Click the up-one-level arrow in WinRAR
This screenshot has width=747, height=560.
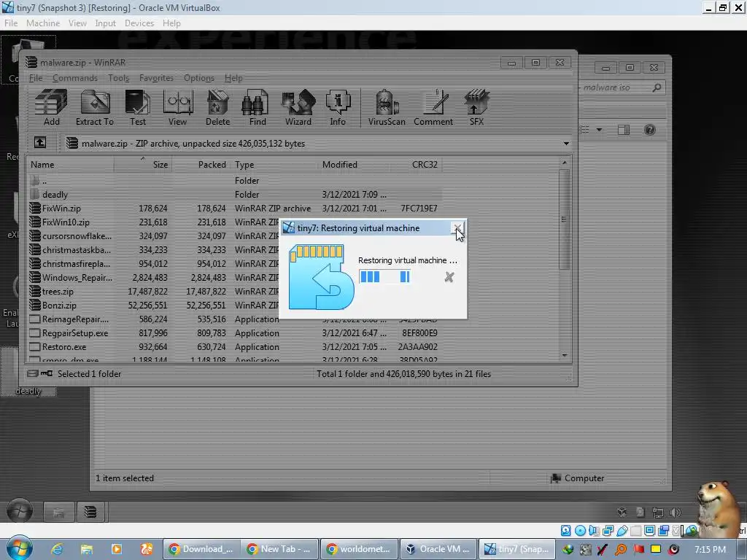click(x=40, y=142)
